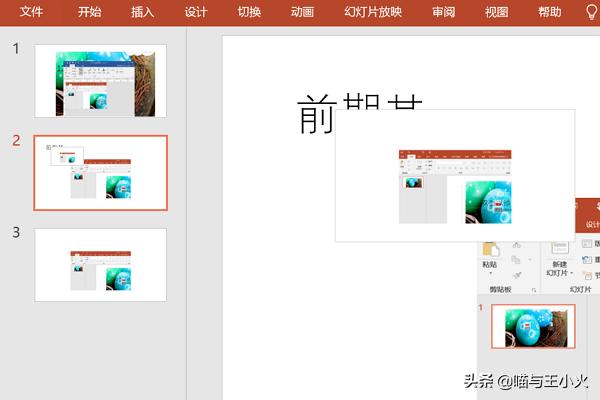This screenshot has height=400, width=600.
Task: Select the Format Painter brush icon
Action: (516, 274)
